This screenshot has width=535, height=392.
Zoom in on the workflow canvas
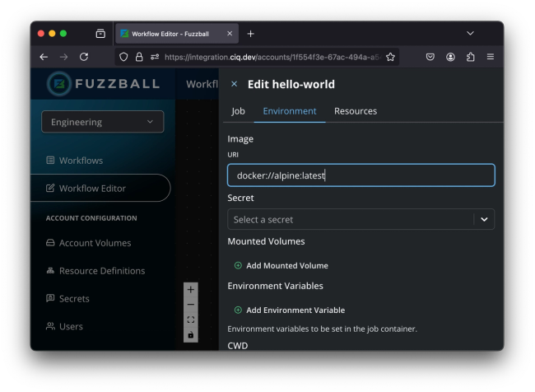click(x=191, y=290)
